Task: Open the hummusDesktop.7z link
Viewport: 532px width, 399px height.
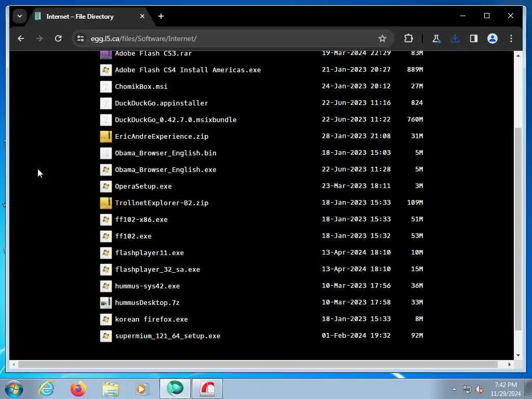Action: click(x=147, y=303)
